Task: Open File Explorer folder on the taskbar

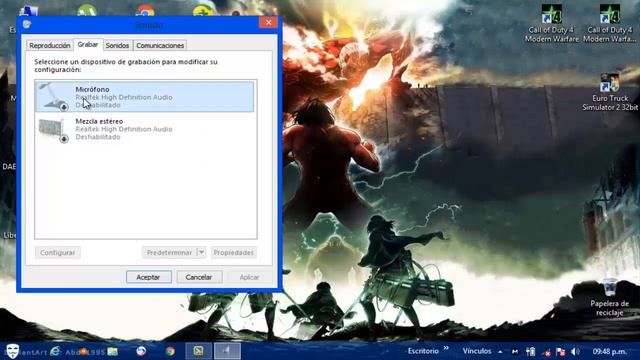Action: click(x=113, y=351)
